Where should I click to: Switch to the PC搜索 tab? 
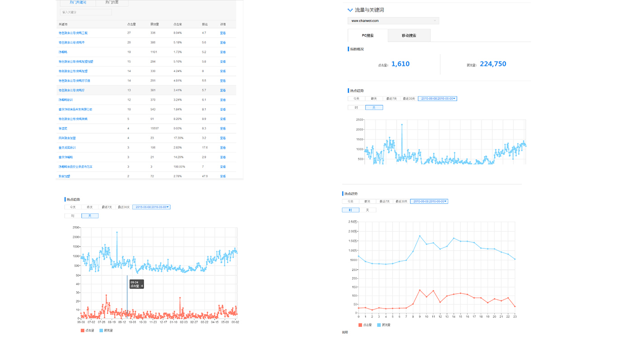coord(367,36)
